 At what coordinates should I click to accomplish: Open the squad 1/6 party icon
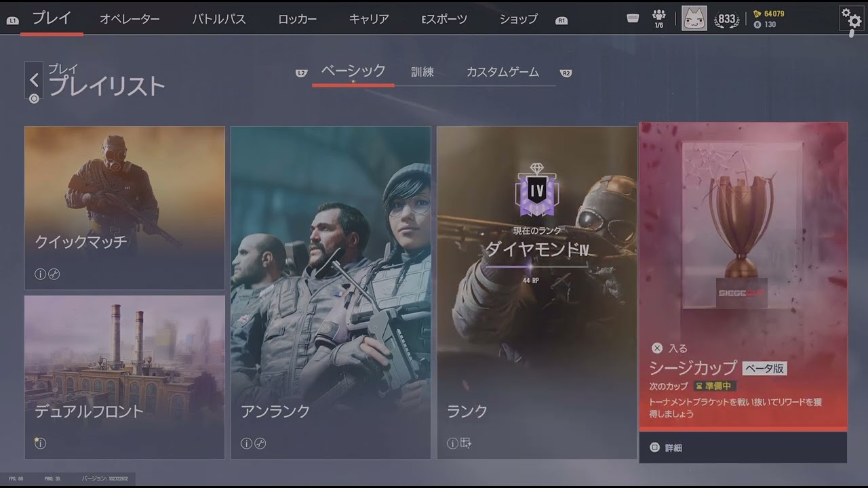658,18
